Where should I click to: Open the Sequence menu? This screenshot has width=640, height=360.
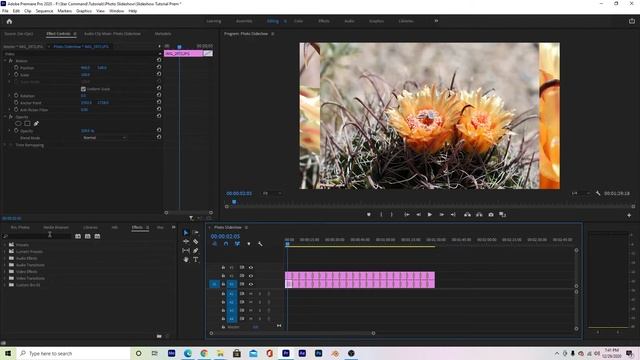pyautogui.click(x=44, y=11)
